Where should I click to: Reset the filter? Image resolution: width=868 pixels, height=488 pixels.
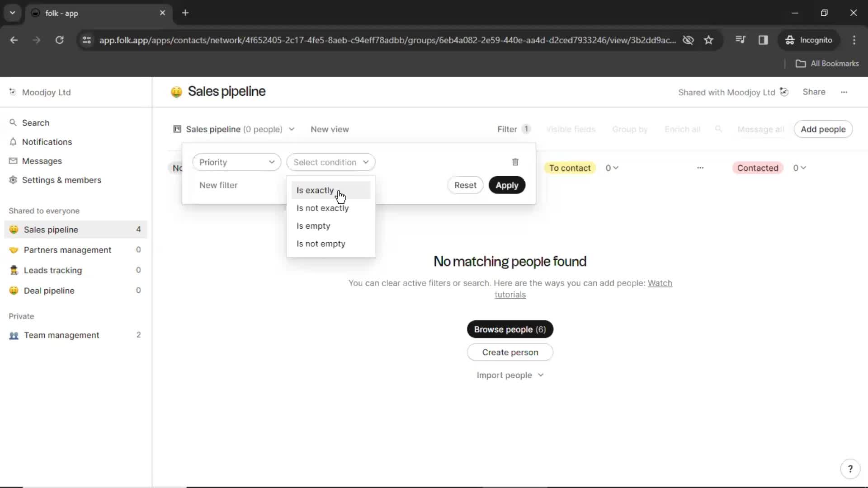pyautogui.click(x=465, y=185)
